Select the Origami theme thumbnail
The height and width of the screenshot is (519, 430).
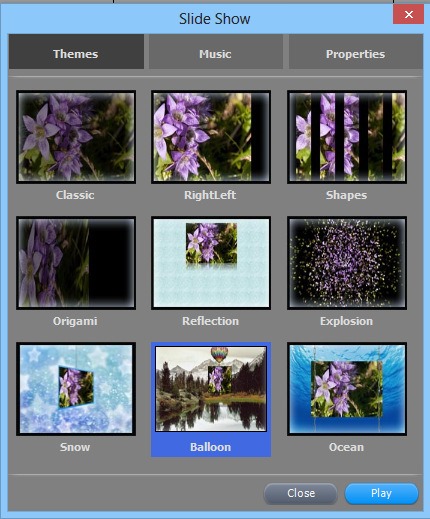coord(76,263)
